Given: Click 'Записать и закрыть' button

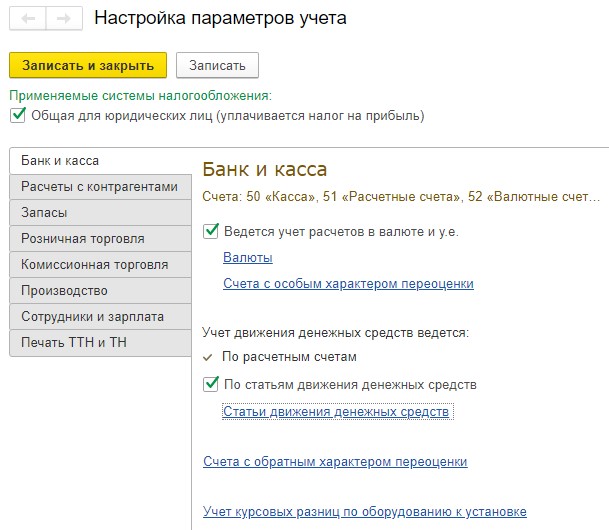Looking at the screenshot, I should tap(88, 65).
